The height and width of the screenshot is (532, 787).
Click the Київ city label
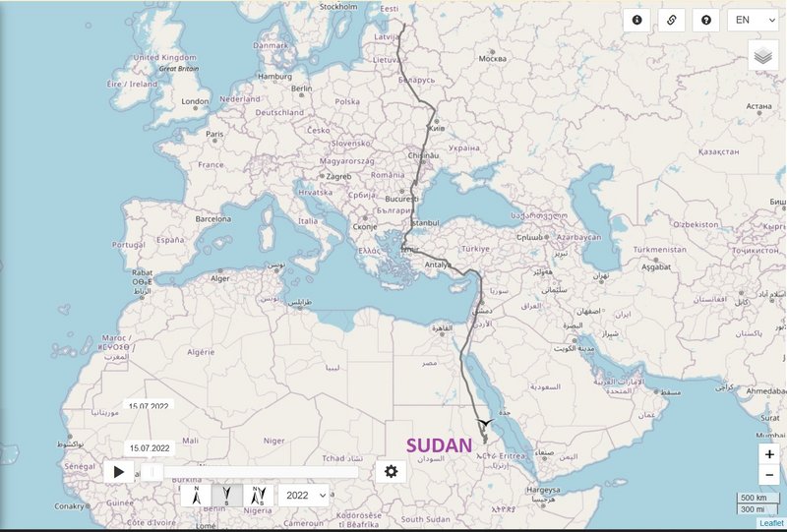click(x=436, y=129)
